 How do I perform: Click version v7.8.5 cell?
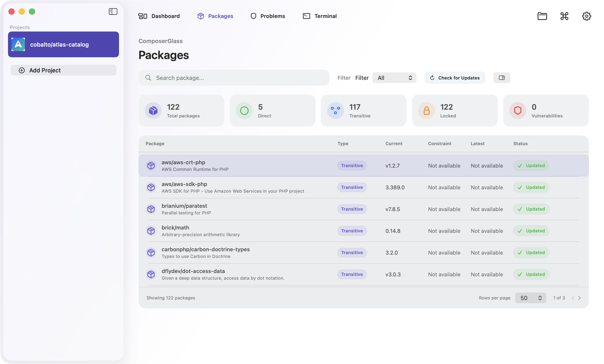click(392, 209)
